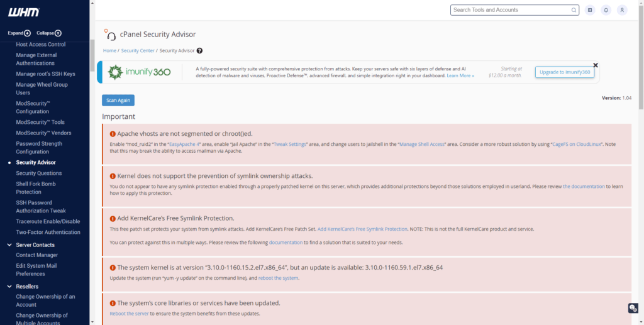Click Reboot the server link
The width and height of the screenshot is (644, 325).
point(129,314)
